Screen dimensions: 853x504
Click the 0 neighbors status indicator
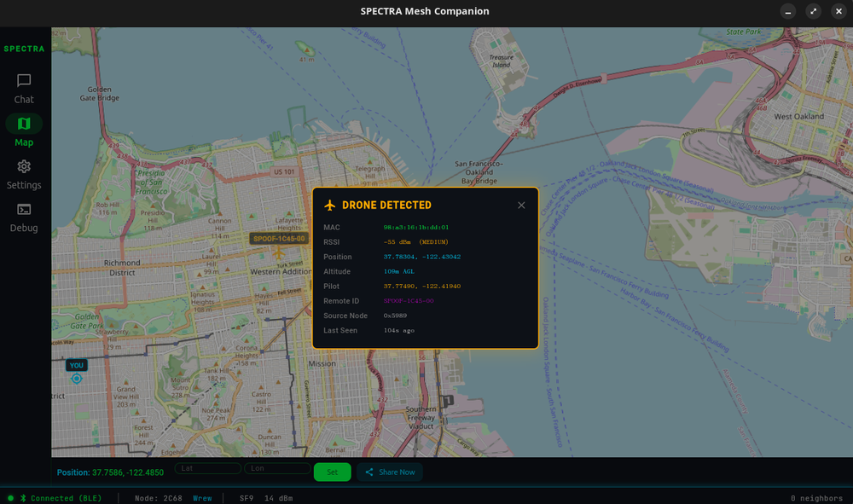(817, 498)
